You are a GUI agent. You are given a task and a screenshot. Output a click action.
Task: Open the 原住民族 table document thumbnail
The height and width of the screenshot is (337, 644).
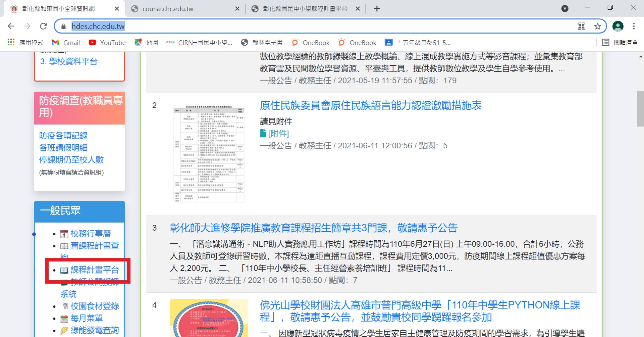coord(209,154)
